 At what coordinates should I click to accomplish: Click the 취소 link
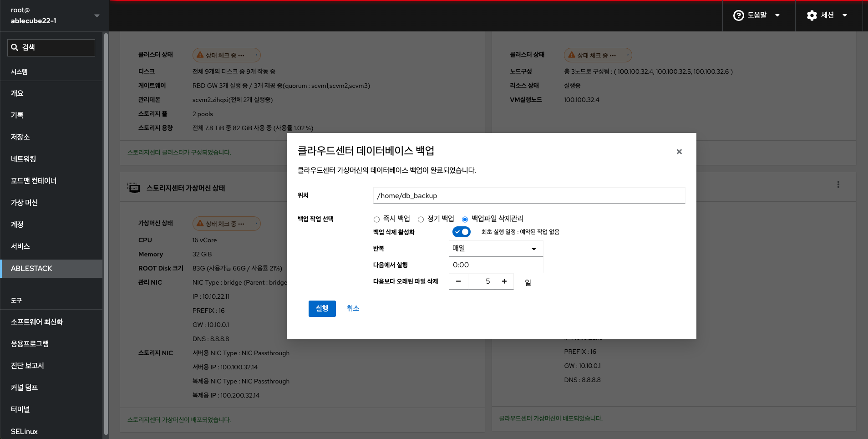pos(353,308)
